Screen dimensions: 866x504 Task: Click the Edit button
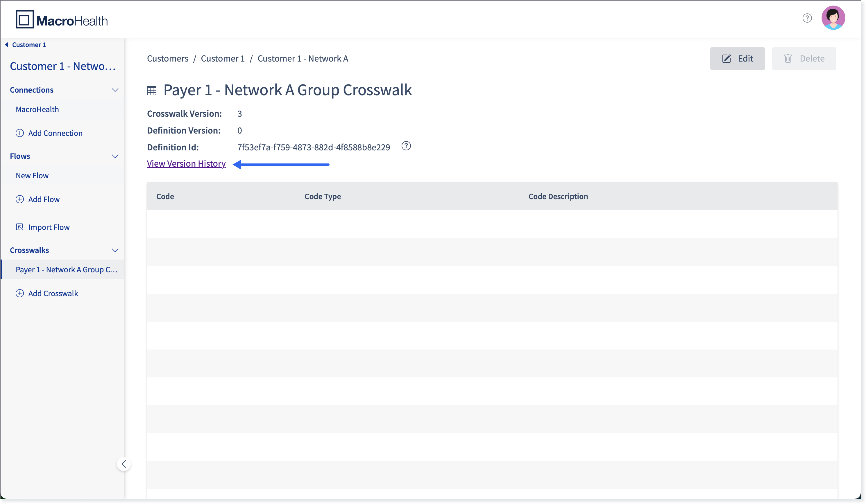point(738,59)
